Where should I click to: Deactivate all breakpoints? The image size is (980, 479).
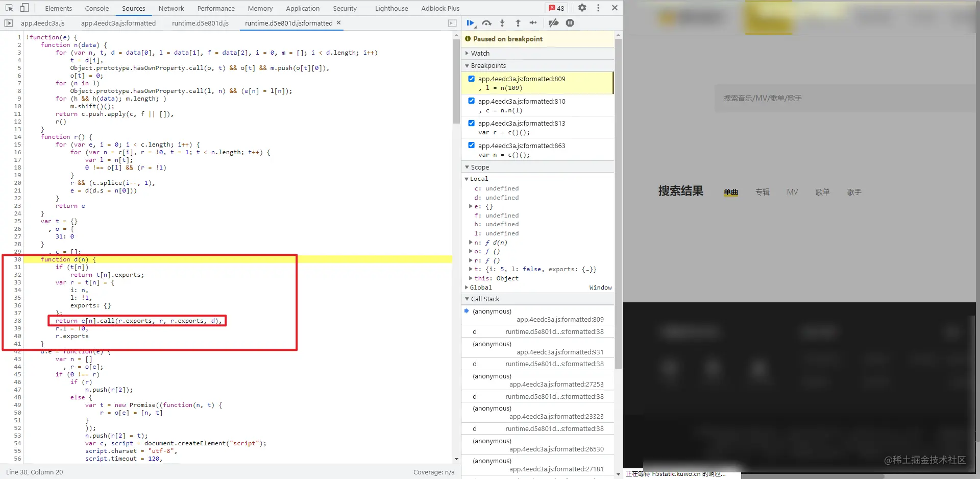553,23
